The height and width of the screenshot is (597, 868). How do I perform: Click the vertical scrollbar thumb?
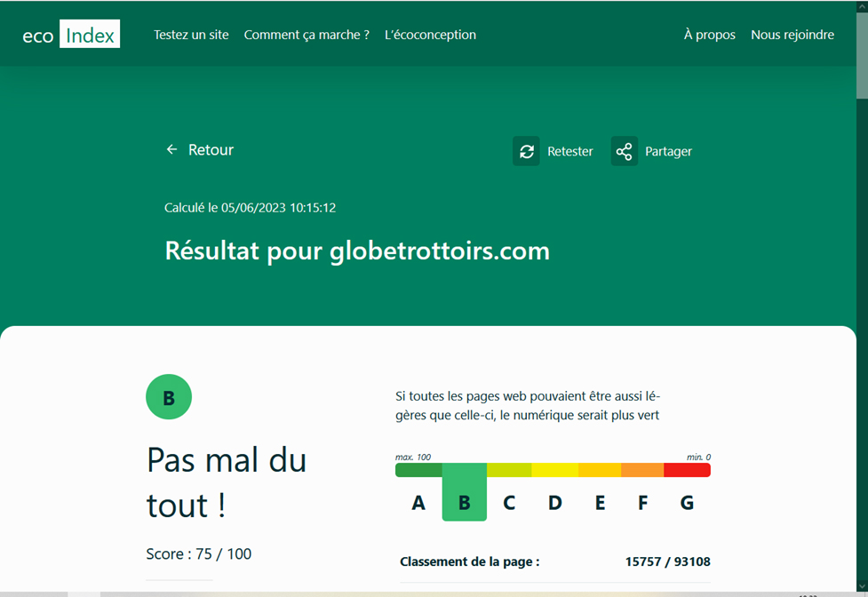pos(862,55)
